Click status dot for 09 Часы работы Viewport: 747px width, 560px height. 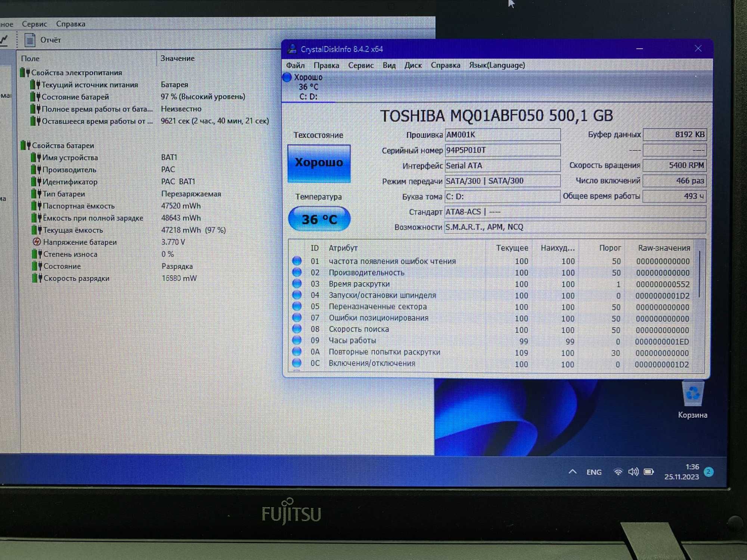(297, 340)
